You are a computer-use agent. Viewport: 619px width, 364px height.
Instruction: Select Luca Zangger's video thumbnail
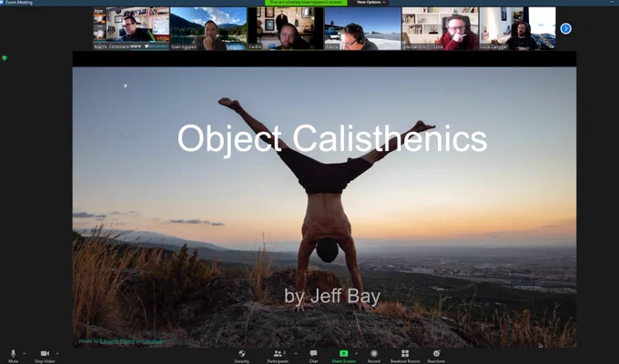coord(518,28)
